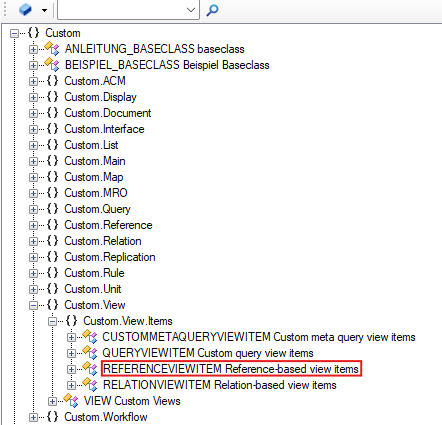Collapse the Custom.View.Items node
Screen dimensions: 442x425
52,321
